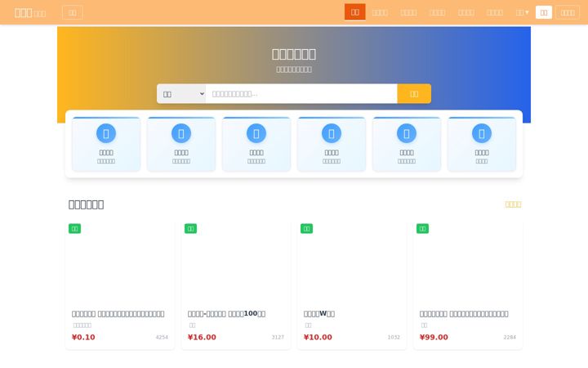Click the image of the ¥10.00 product
588x368 pixels.
tap(351, 263)
